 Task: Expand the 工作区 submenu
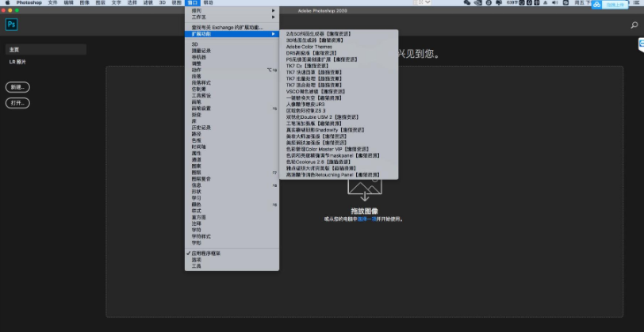pyautogui.click(x=232, y=17)
